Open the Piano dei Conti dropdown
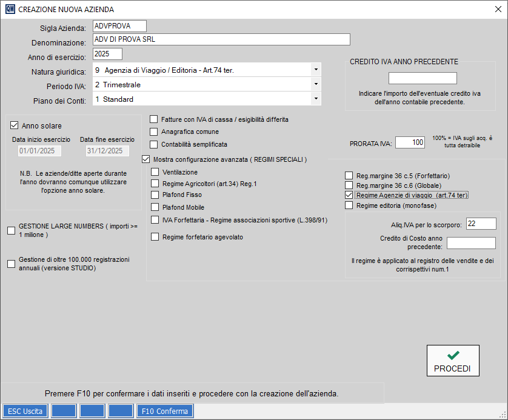The width and height of the screenshot is (508, 420). point(315,99)
